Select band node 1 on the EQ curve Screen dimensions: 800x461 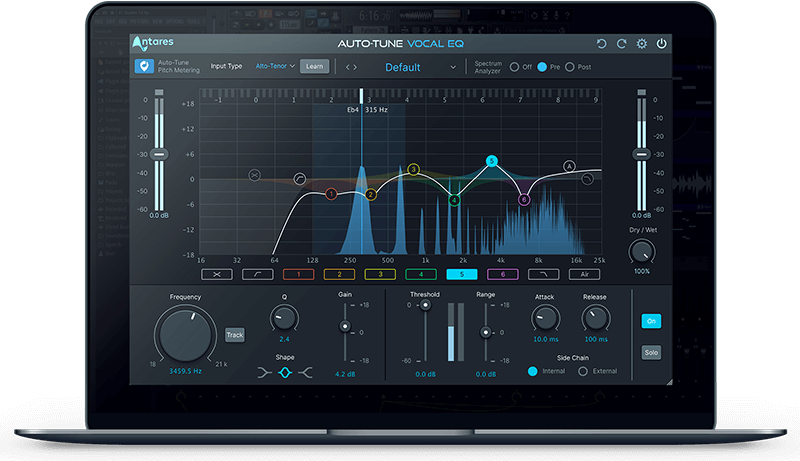pyautogui.click(x=331, y=194)
